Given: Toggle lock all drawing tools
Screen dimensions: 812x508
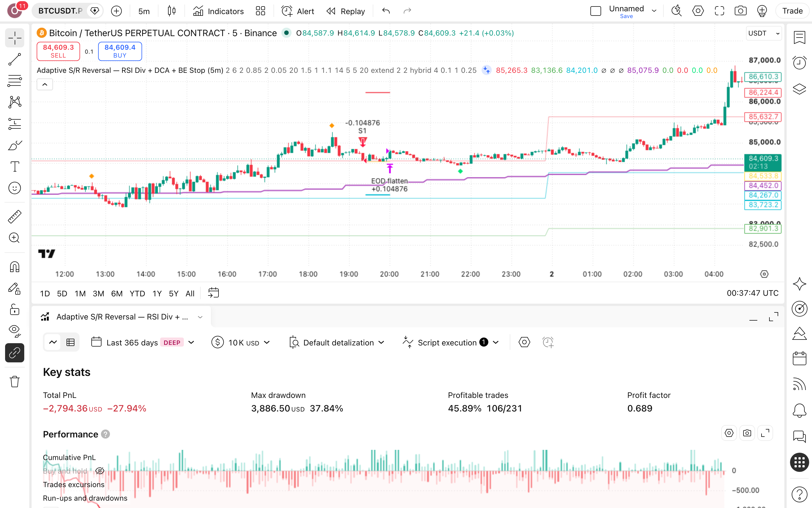Looking at the screenshot, I should pos(14,309).
